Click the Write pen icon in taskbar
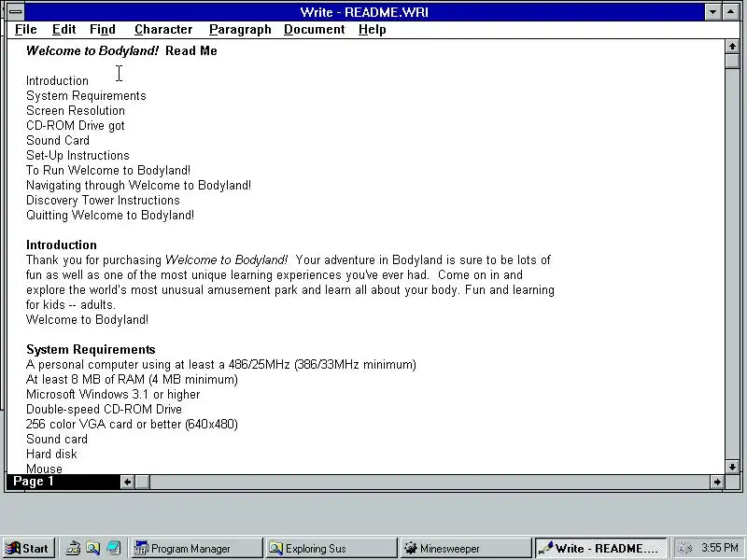Image resolution: width=747 pixels, height=560 pixels. click(545, 549)
